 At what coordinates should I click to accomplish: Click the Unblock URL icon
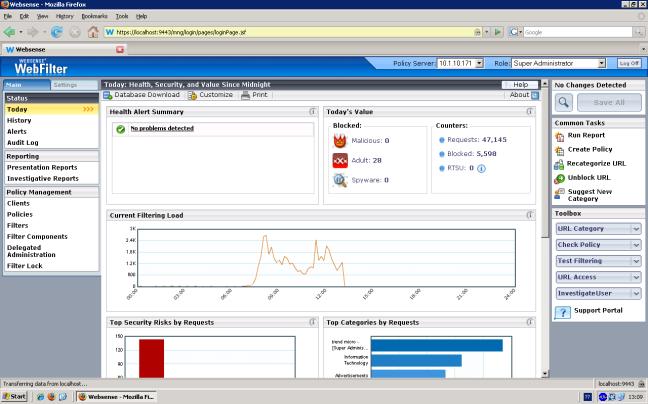click(559, 178)
